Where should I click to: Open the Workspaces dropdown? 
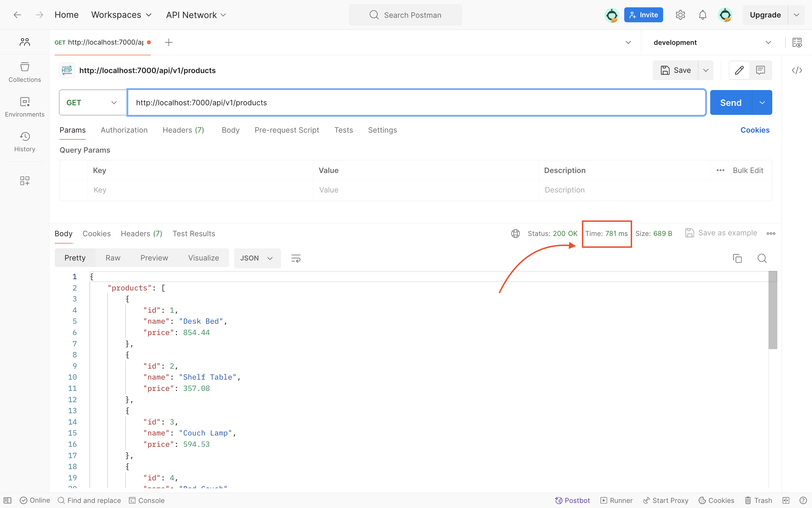[x=122, y=15]
